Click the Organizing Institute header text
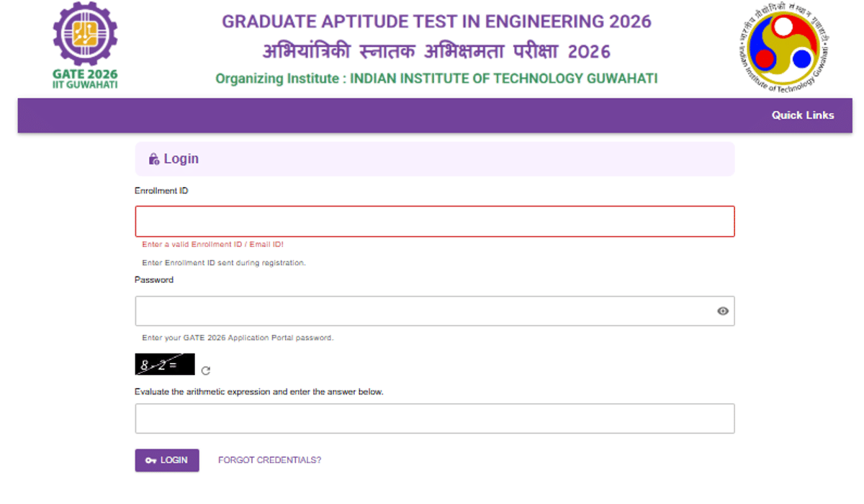The image size is (864, 504). click(438, 78)
